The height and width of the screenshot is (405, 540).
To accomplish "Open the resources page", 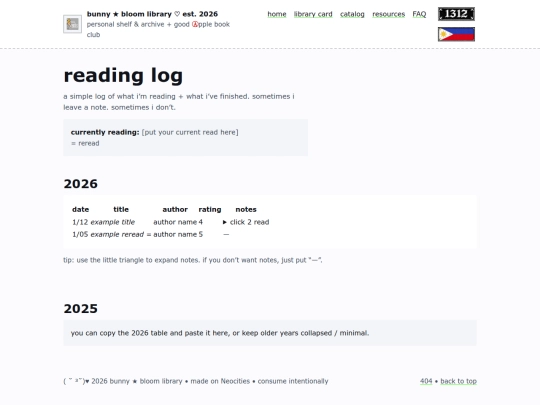I will click(x=388, y=14).
